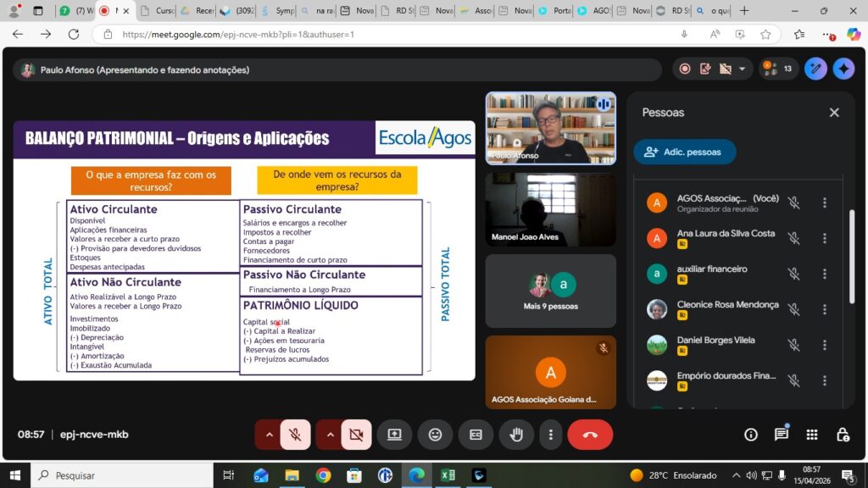Click Adic. pessoas button
868x488 pixels.
point(685,152)
